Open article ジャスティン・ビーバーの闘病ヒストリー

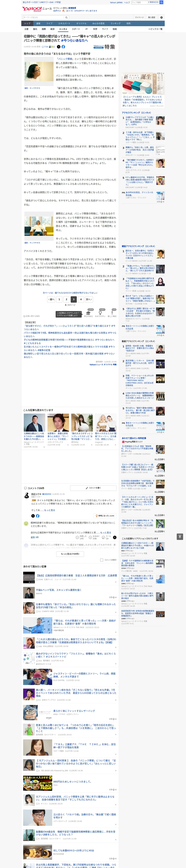pos(84,675)
